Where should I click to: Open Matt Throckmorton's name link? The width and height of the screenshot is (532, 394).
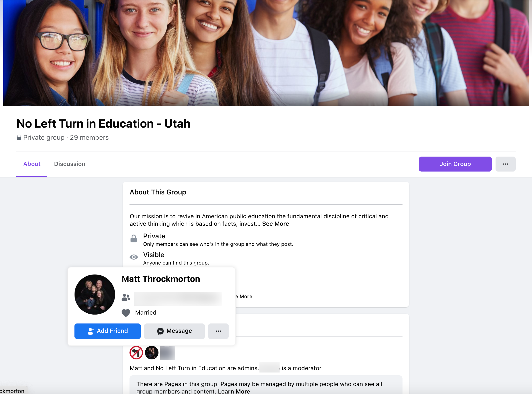click(161, 279)
